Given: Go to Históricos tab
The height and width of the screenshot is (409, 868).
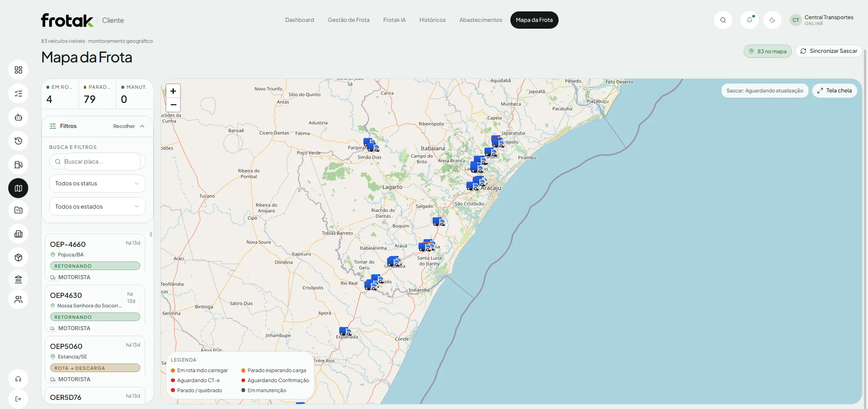Looking at the screenshot, I should coord(432,20).
